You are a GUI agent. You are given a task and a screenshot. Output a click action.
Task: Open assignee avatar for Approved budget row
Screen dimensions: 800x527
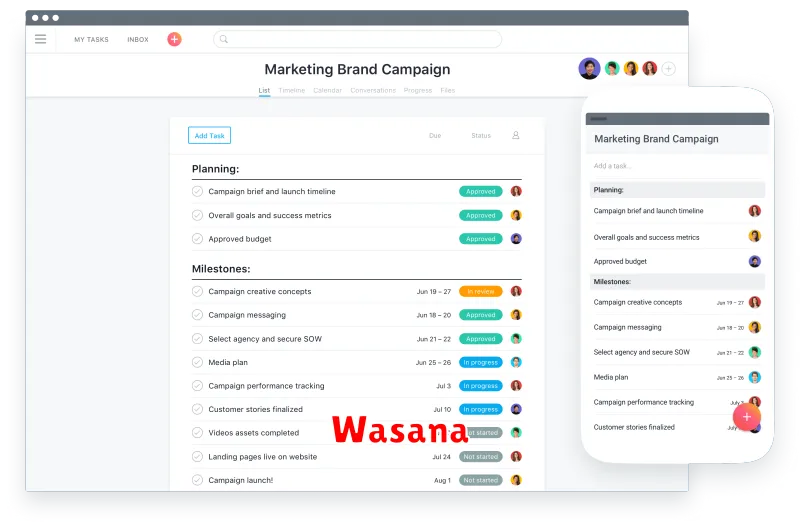point(516,239)
